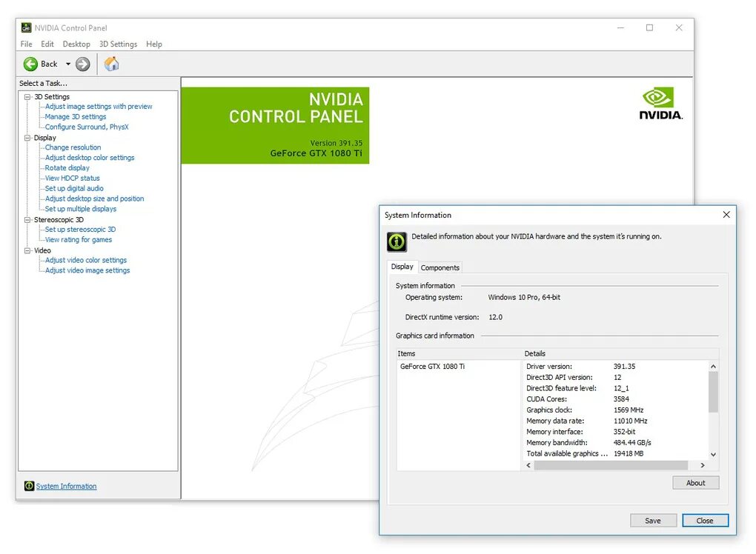Open the Back history dropdown arrow

68,64
